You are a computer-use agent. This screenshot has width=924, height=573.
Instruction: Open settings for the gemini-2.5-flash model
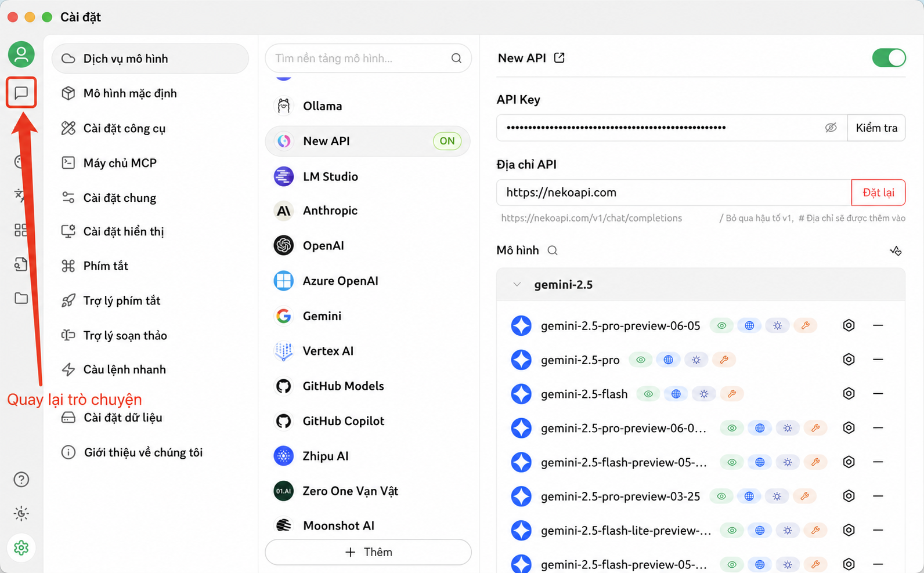(849, 394)
